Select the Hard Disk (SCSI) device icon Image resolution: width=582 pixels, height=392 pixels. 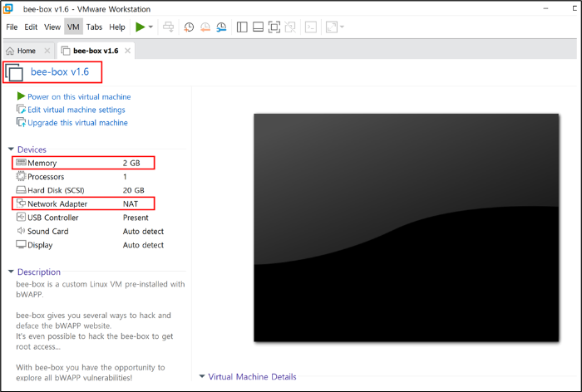(x=21, y=190)
